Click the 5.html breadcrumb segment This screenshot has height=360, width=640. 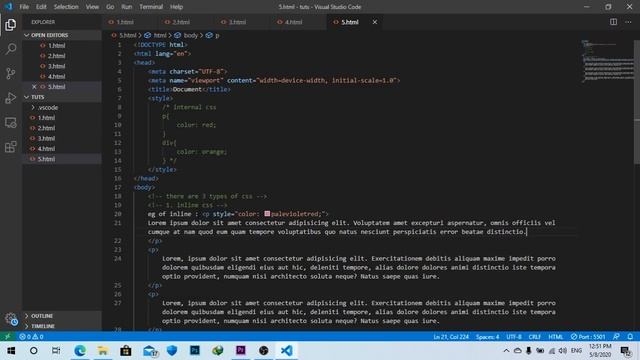[x=124, y=36]
